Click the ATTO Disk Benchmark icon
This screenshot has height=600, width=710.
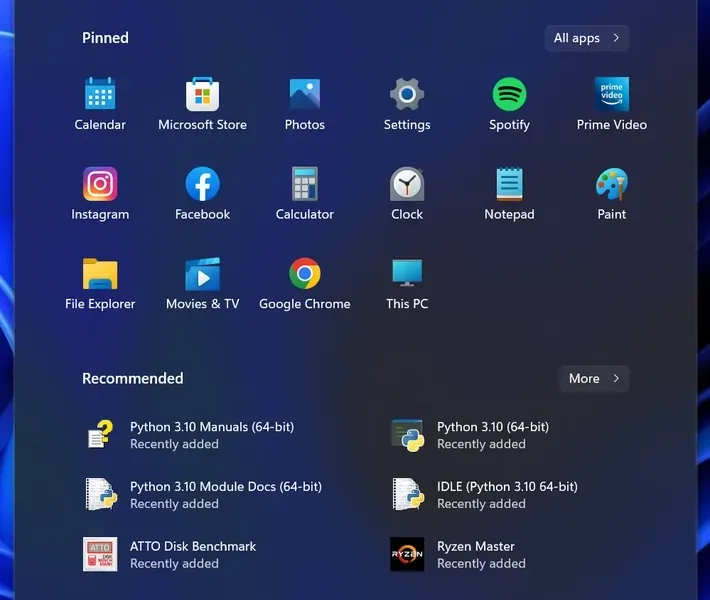pos(100,554)
